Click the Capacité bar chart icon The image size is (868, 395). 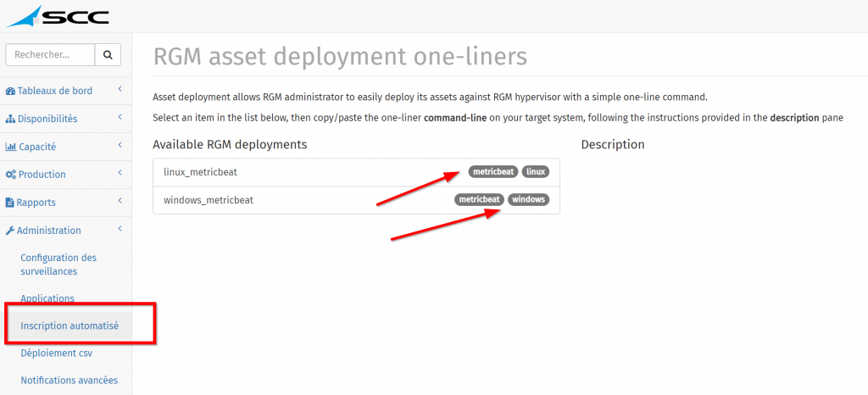[x=11, y=147]
